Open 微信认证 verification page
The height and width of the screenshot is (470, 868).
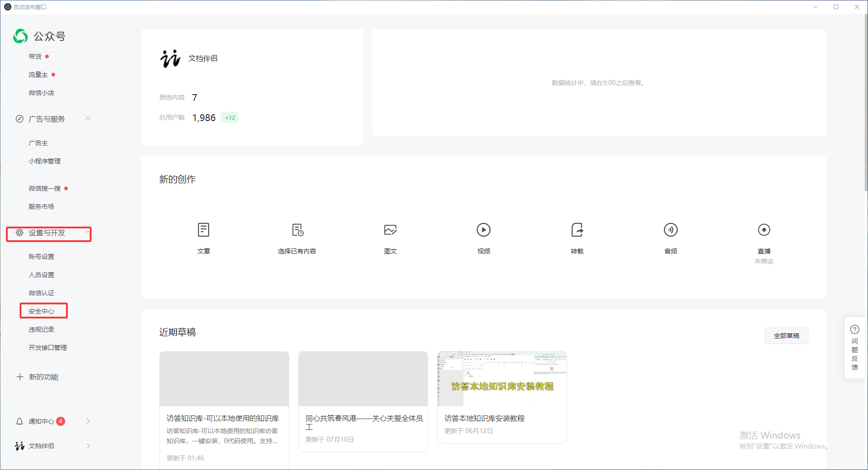[41, 293]
